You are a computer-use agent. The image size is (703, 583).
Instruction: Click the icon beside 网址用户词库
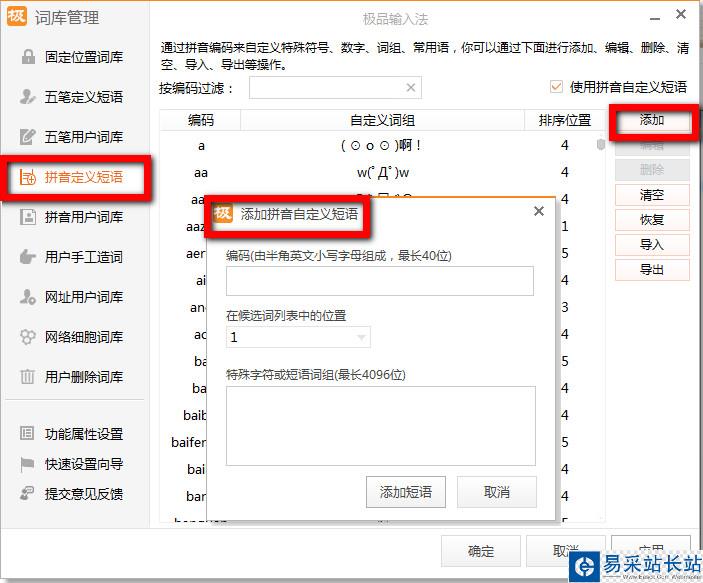pos(27,296)
